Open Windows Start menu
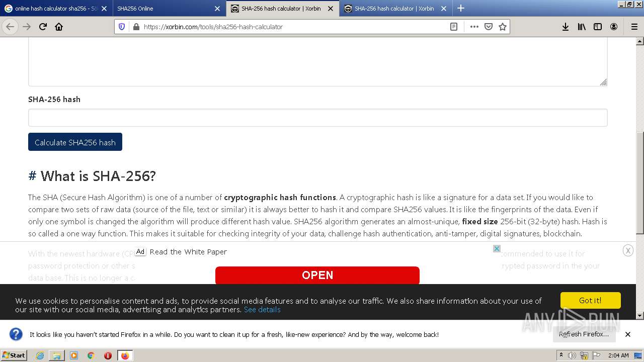 [14, 355]
